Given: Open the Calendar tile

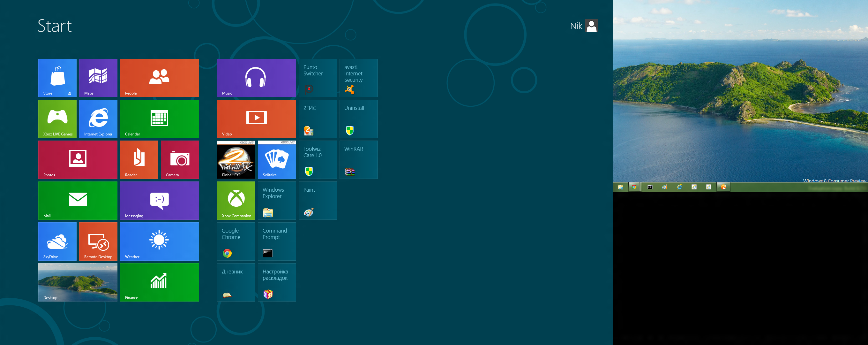Looking at the screenshot, I should [x=159, y=119].
